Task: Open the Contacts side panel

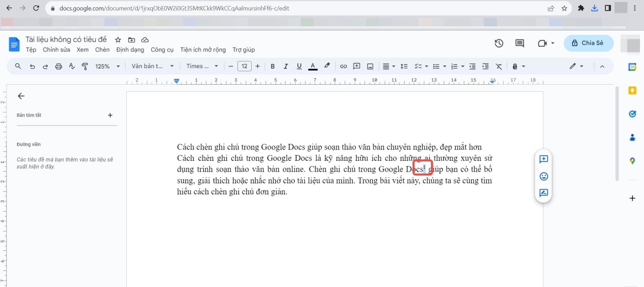Action: [x=632, y=137]
